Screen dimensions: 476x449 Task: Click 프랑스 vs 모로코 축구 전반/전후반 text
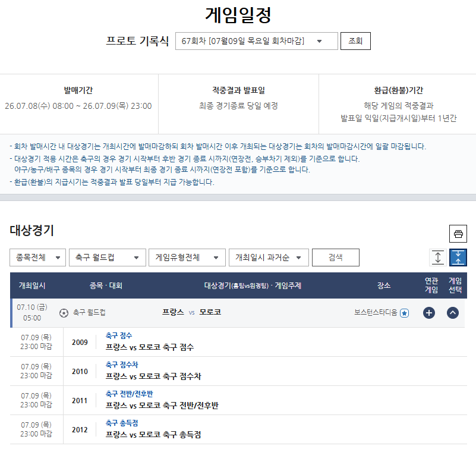(162, 406)
